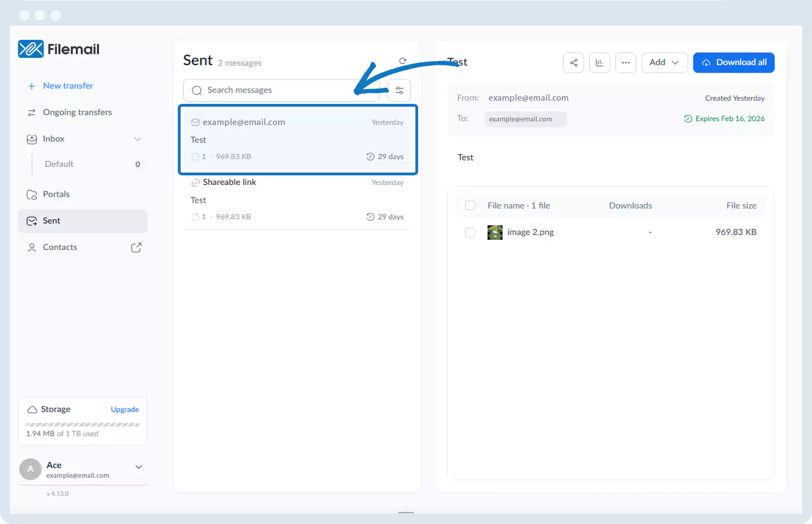Expand the Ace account menu chevron
812x524 pixels.
[138, 467]
